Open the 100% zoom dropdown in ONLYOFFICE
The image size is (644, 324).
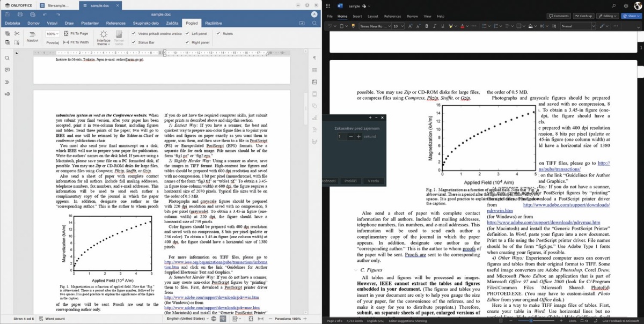(53, 33)
